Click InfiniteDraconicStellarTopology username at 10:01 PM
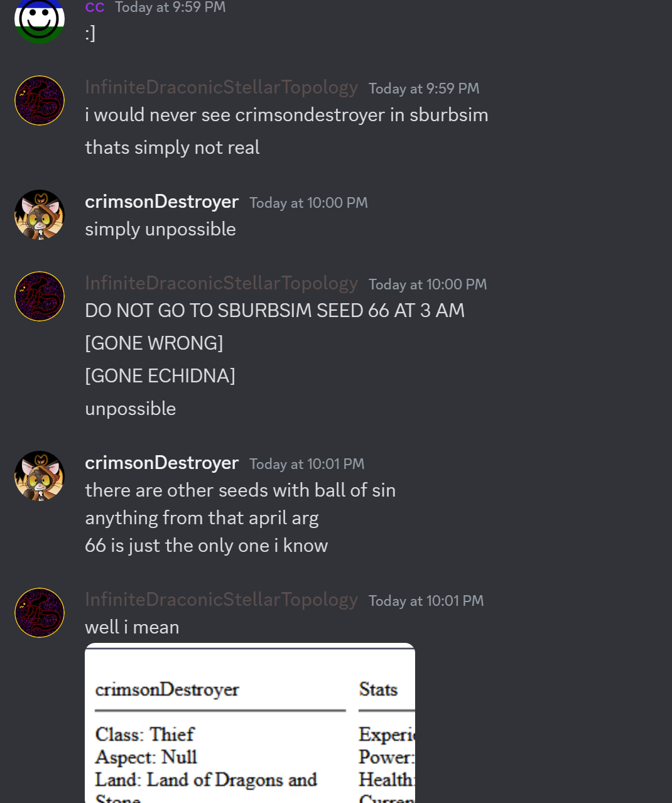 221,600
